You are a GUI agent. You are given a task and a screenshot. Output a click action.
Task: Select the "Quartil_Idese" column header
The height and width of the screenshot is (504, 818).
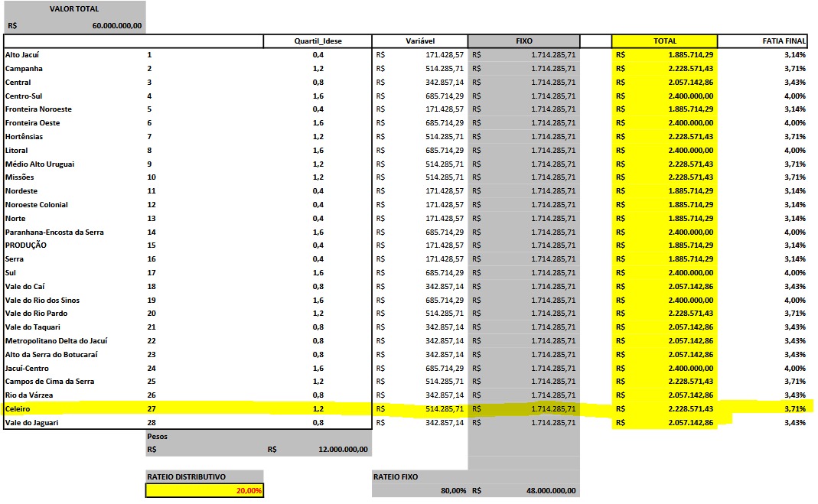[318, 41]
